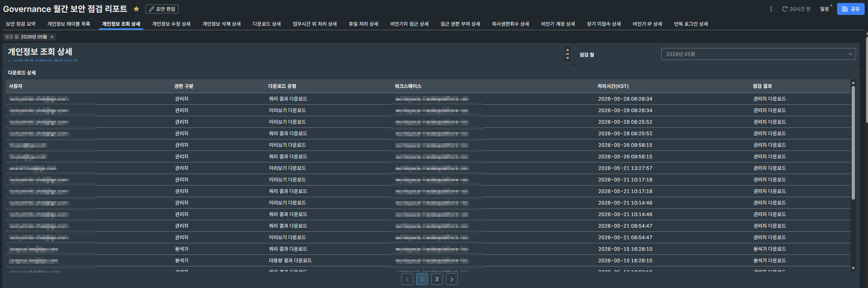The width and height of the screenshot is (868, 288).
Task: Sort by the 워크스페이스 column header
Action: [x=408, y=86]
